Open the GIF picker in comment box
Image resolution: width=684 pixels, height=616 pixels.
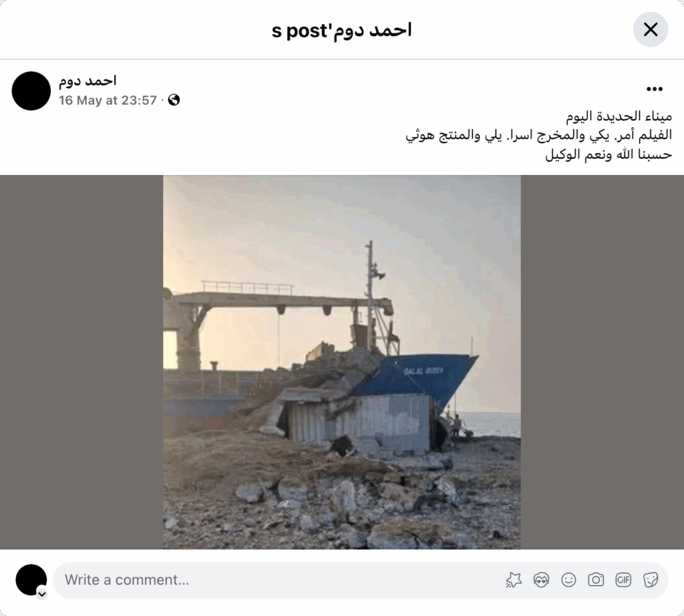click(623, 580)
